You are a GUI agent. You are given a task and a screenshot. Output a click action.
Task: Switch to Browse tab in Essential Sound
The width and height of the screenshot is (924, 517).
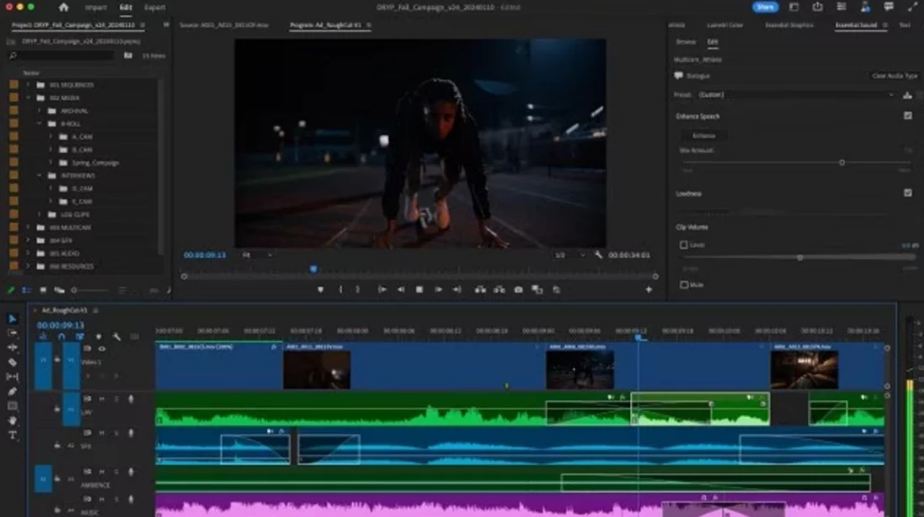(x=686, y=42)
